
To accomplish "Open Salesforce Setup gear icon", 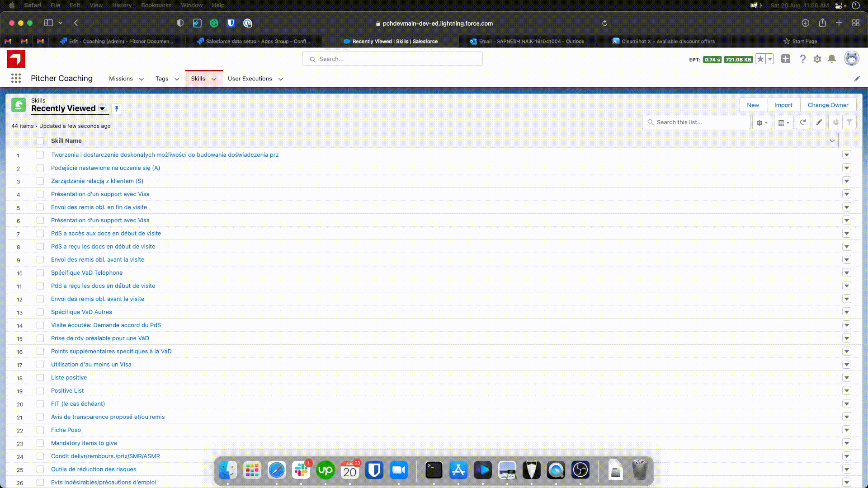I will click(817, 59).
